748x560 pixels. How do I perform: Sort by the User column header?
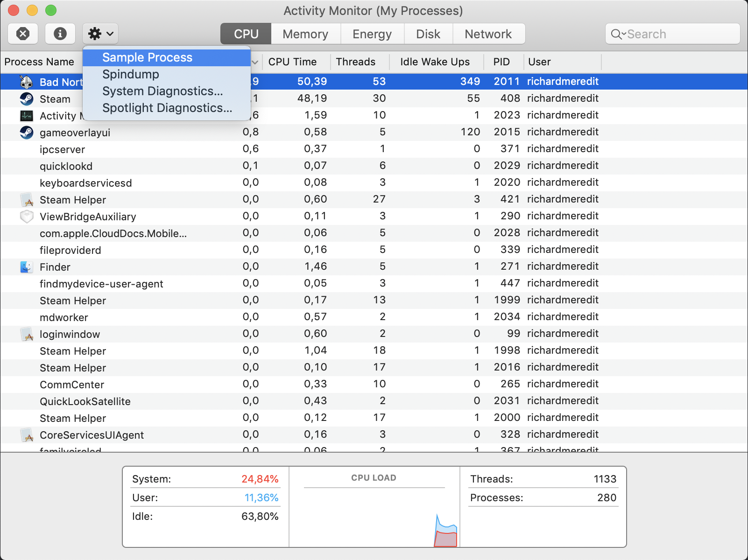(539, 62)
